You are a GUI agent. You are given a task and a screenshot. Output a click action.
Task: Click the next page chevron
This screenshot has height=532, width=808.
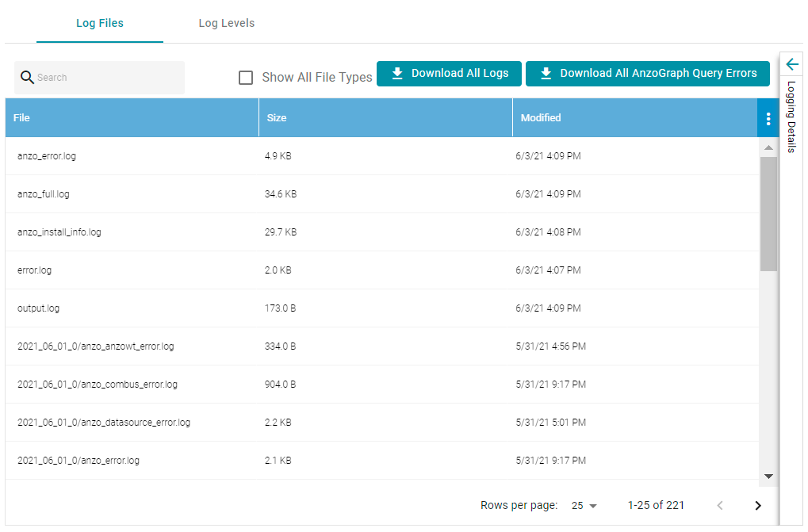pos(756,505)
